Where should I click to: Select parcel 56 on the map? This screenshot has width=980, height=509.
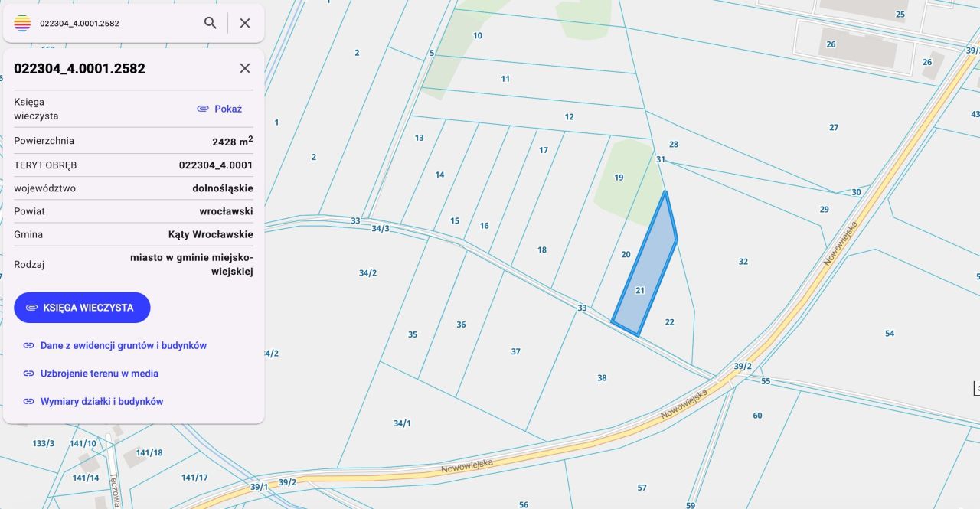[524, 504]
